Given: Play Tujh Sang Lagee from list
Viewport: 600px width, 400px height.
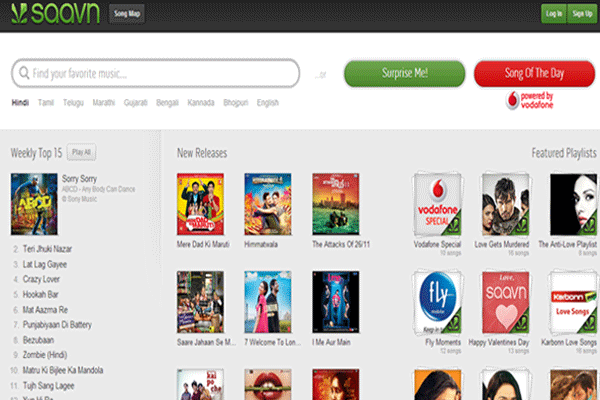Looking at the screenshot, I should 49,385.
